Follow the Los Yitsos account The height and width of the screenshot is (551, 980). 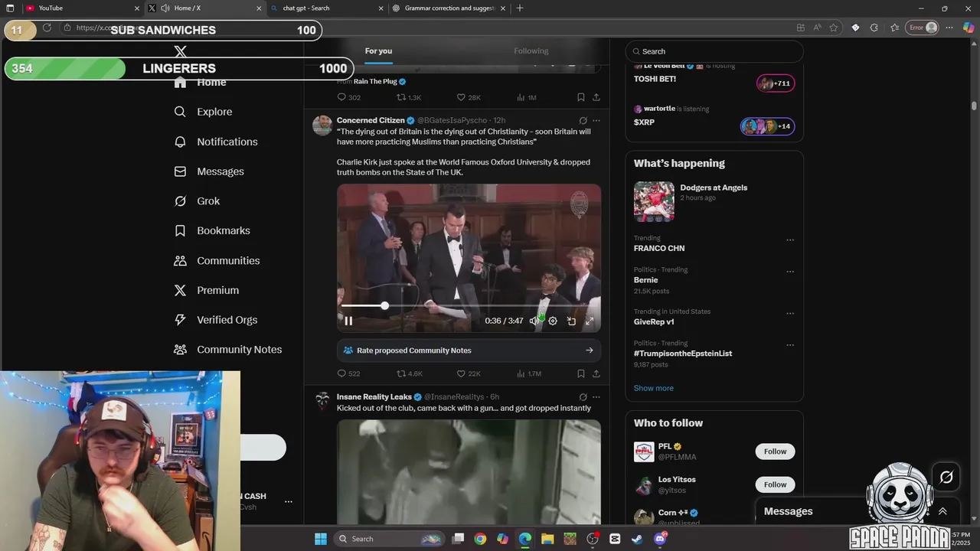775,484
